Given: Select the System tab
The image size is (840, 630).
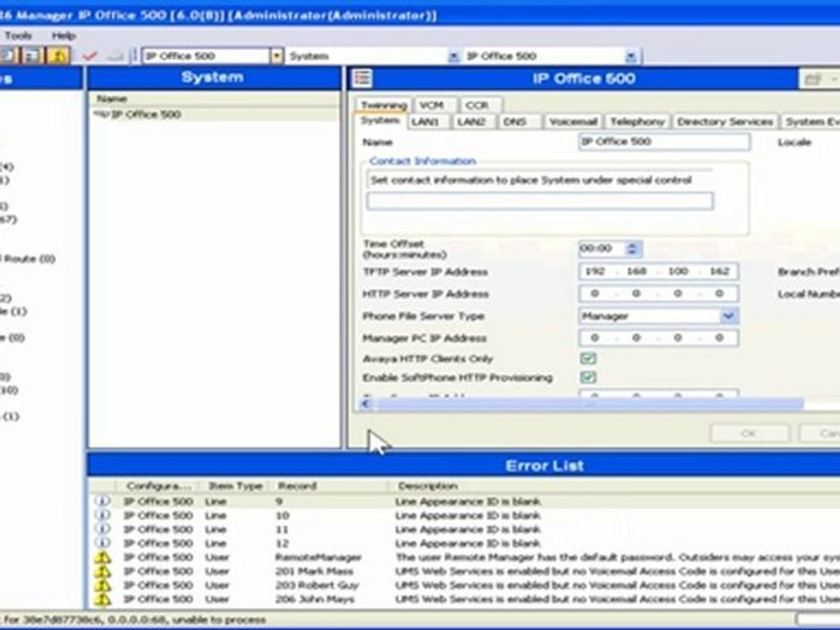Looking at the screenshot, I should [380, 121].
